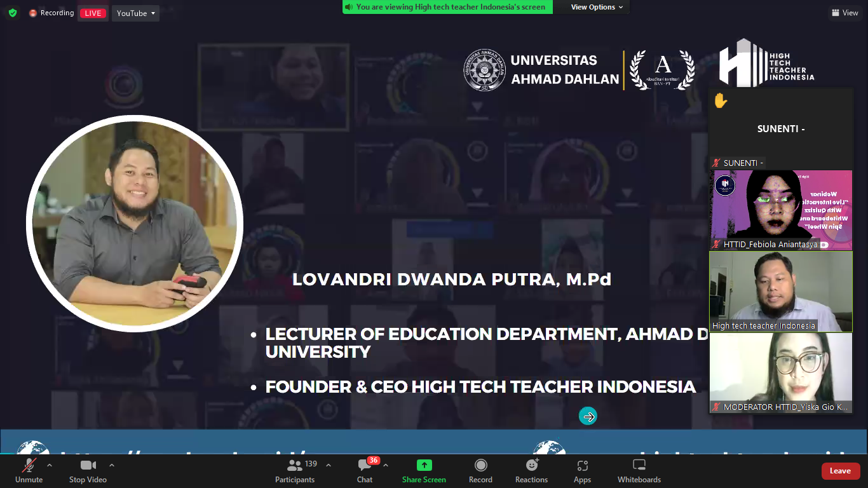Click the raised hand icon on SUNENTI tile
Viewport: 868px width, 488px height.
[x=720, y=100]
